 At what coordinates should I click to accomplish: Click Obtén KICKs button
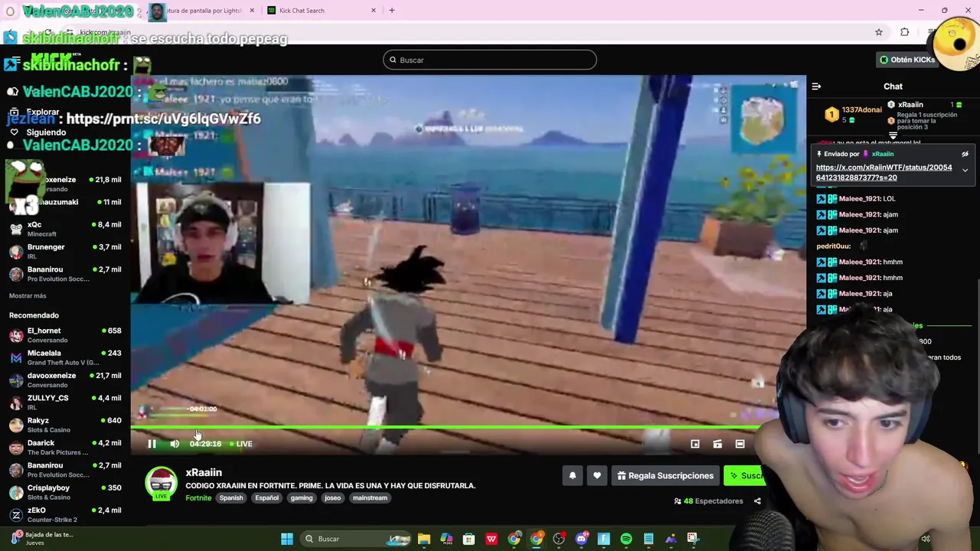tap(907, 60)
